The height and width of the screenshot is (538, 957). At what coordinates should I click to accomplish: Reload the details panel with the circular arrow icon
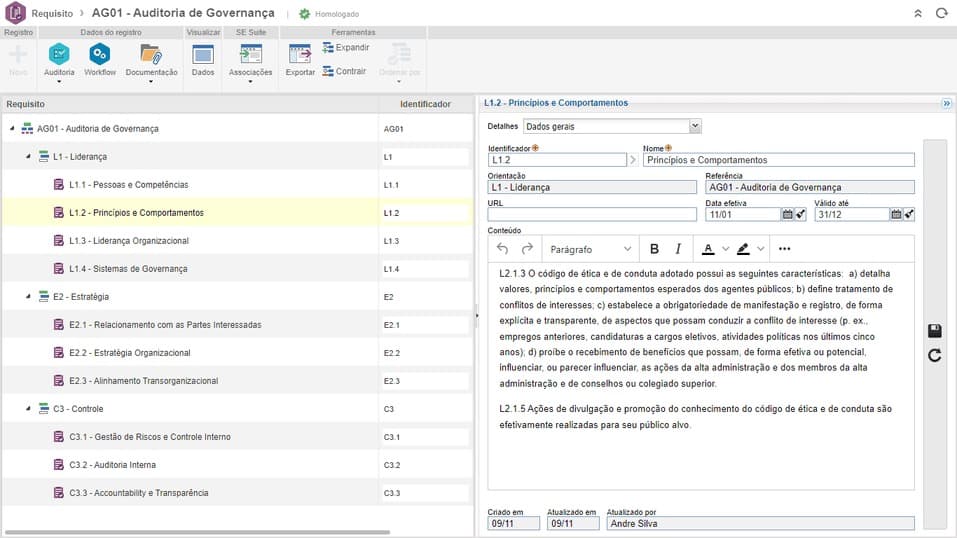click(934, 355)
